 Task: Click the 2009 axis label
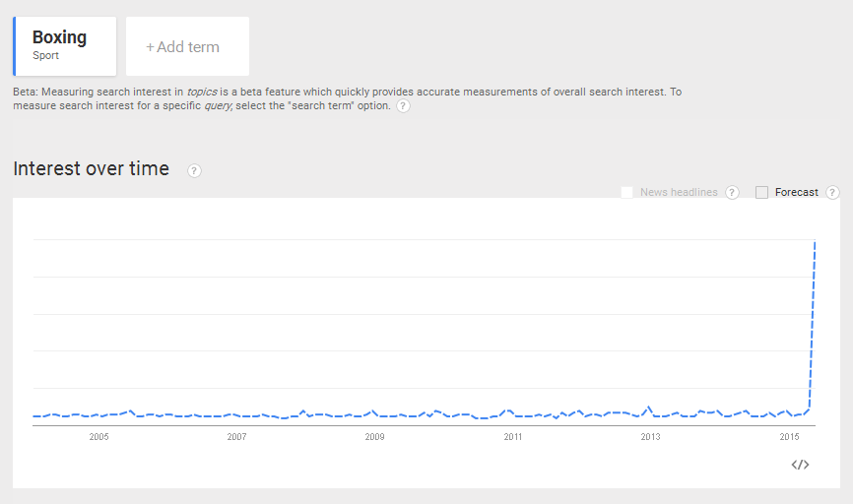(375, 437)
